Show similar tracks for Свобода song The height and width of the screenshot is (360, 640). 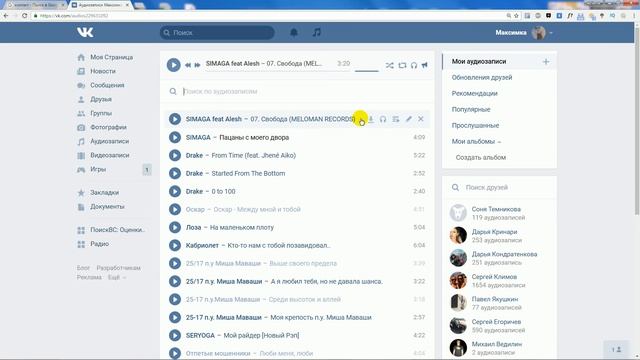coord(383,119)
